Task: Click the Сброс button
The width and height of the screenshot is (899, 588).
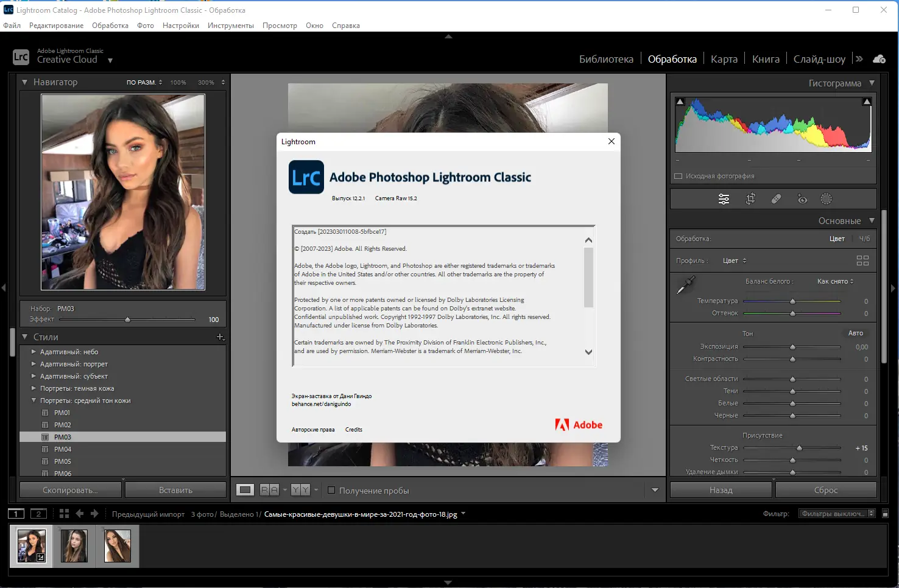Action: point(825,490)
